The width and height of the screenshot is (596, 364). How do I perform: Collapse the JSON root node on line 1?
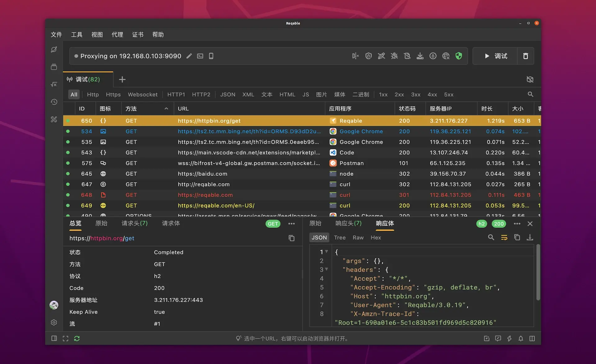click(327, 252)
